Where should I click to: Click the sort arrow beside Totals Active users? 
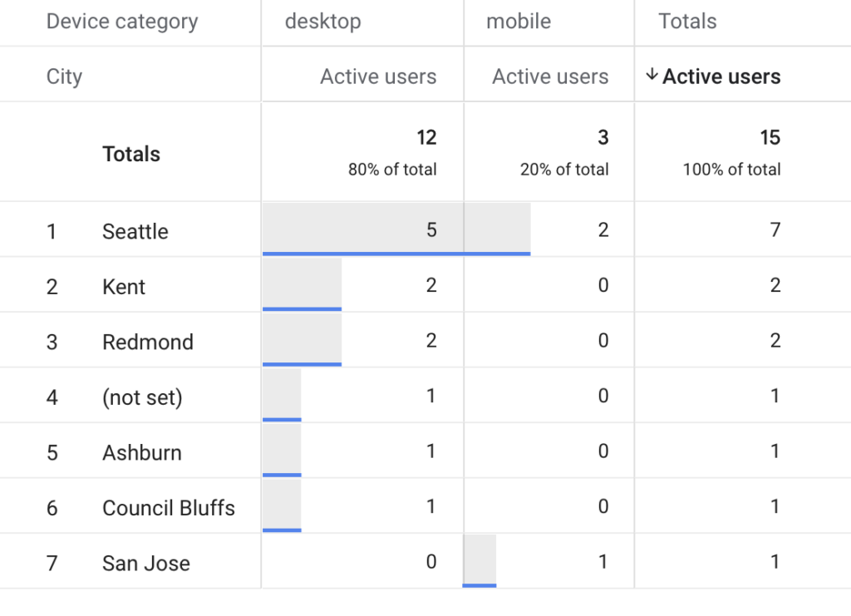(652, 76)
